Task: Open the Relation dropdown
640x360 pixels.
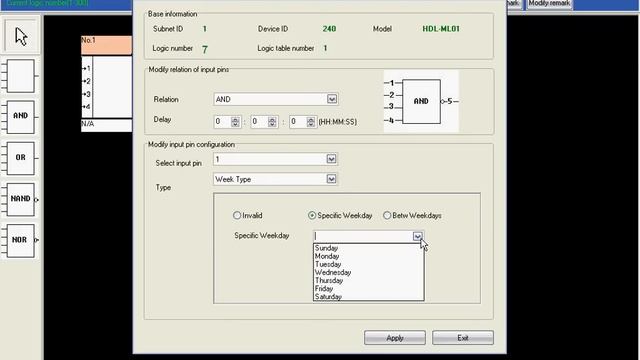Action: (x=332, y=99)
